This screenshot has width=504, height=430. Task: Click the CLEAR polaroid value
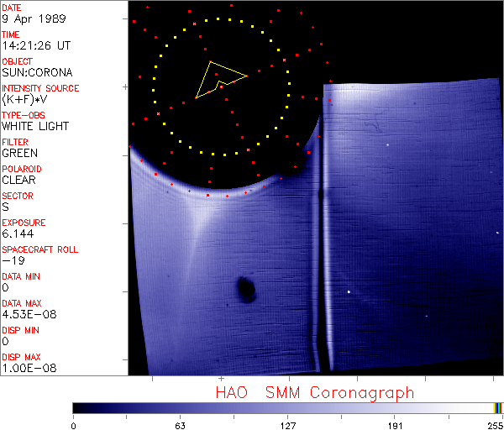click(18, 180)
